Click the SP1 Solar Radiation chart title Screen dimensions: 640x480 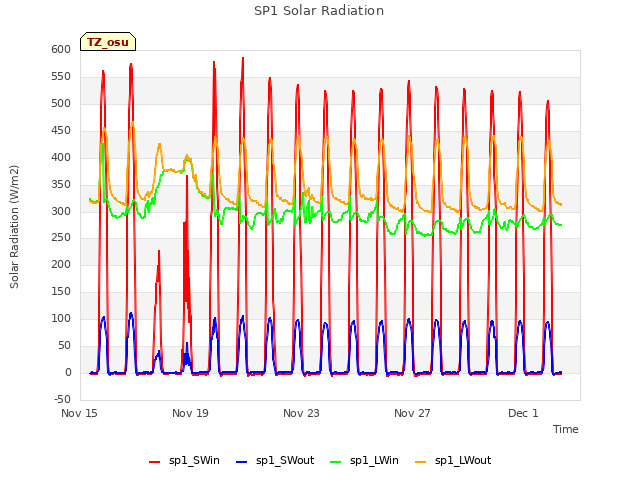[319, 11]
